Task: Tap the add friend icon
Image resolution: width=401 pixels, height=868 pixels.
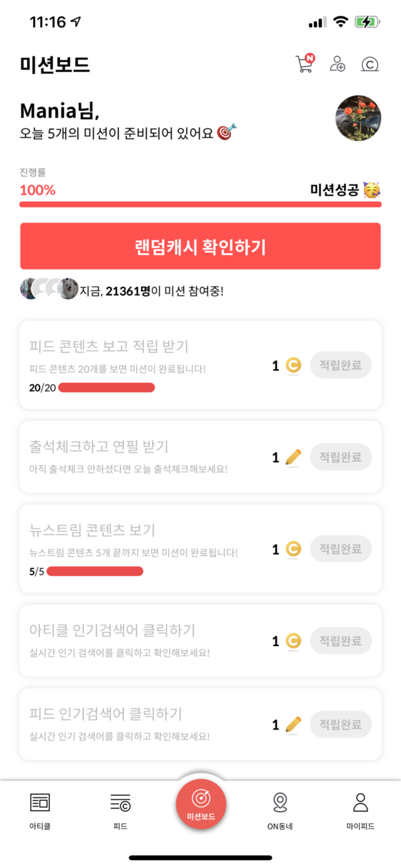Action: 338,64
